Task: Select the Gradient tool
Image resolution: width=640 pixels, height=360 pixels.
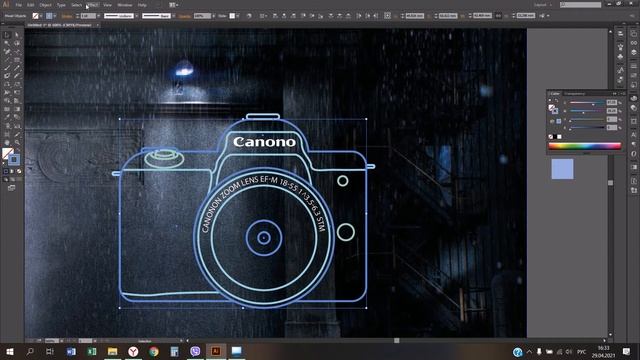Action: 17,109
